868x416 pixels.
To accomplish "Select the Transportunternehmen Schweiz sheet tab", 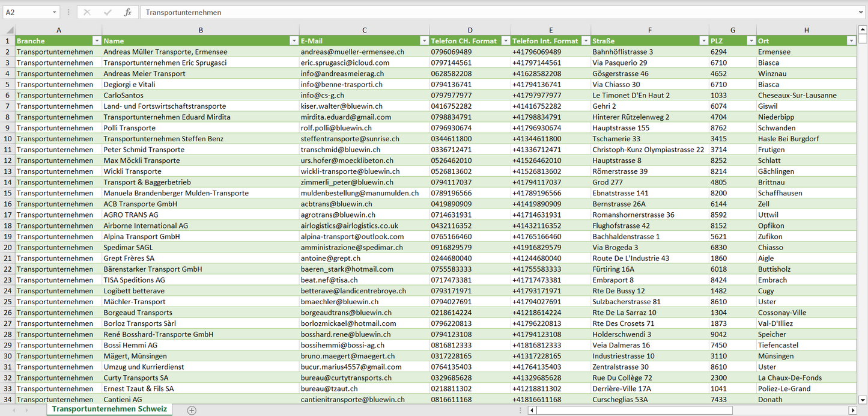I will point(109,409).
